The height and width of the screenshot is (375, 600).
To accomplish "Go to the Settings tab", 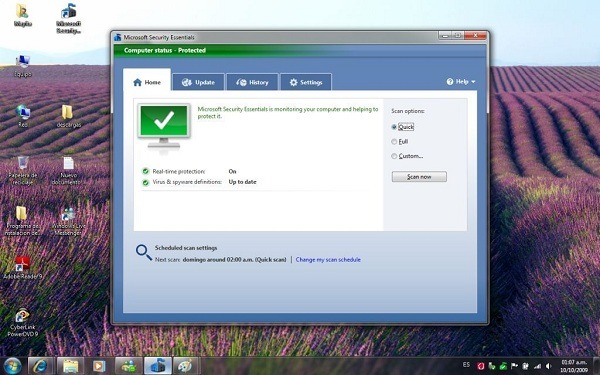I will [x=306, y=82].
